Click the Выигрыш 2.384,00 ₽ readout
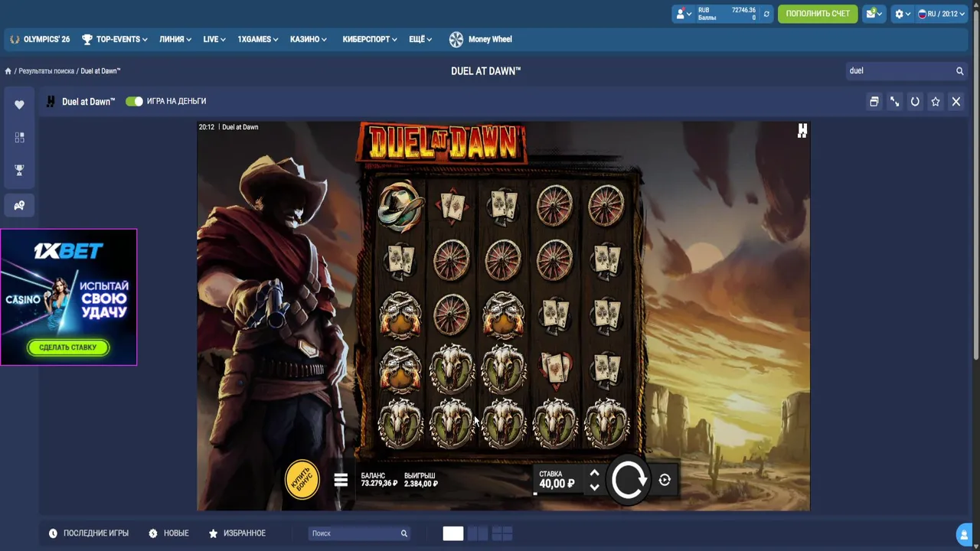The height and width of the screenshot is (551, 980). [421, 480]
